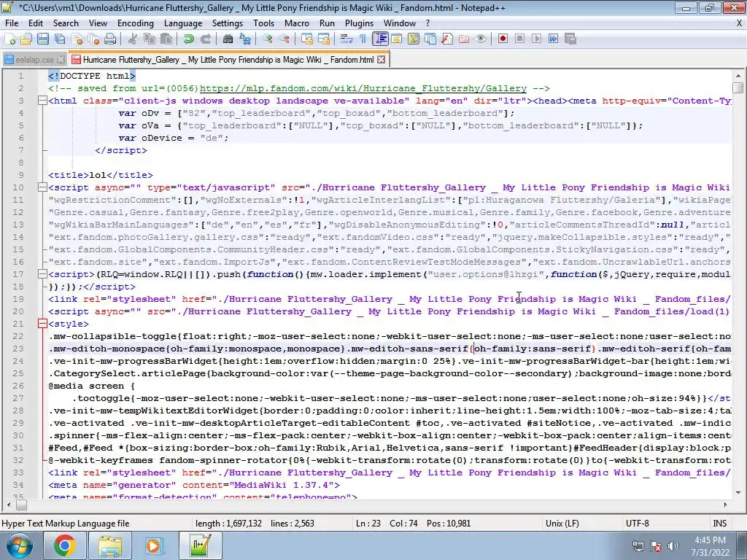Close the eelslap.css tab
The height and width of the screenshot is (560, 747).
point(61,60)
